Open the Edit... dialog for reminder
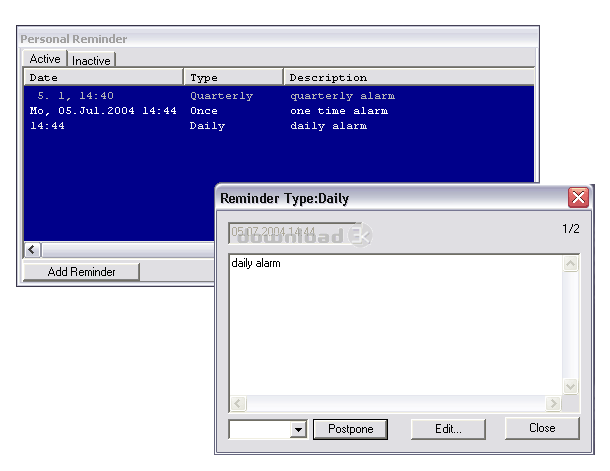 click(x=448, y=429)
